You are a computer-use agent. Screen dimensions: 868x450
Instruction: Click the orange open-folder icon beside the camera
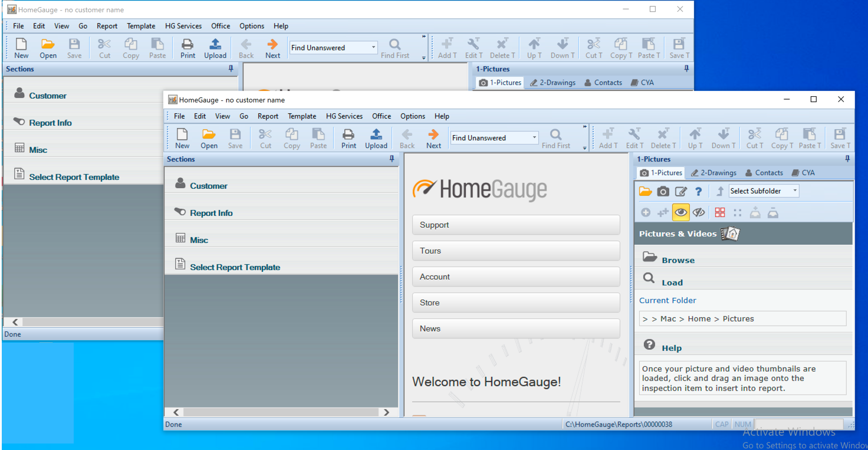point(645,191)
